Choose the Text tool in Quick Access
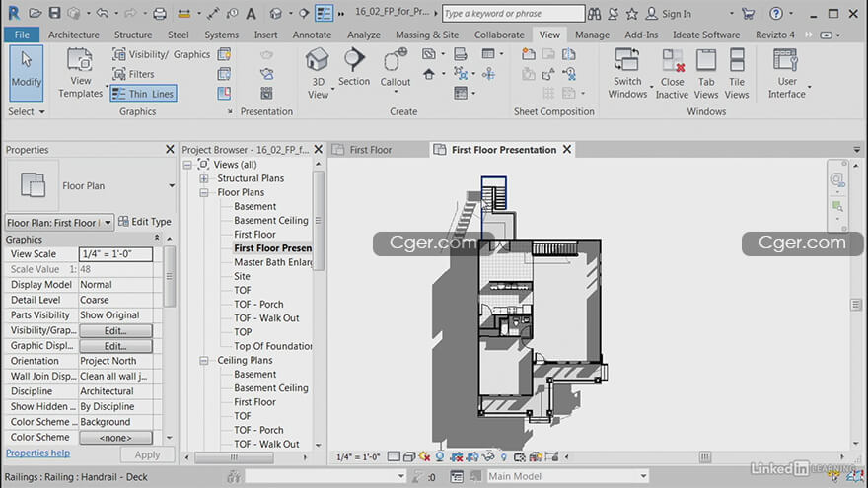Image resolution: width=868 pixels, height=488 pixels. tap(251, 13)
